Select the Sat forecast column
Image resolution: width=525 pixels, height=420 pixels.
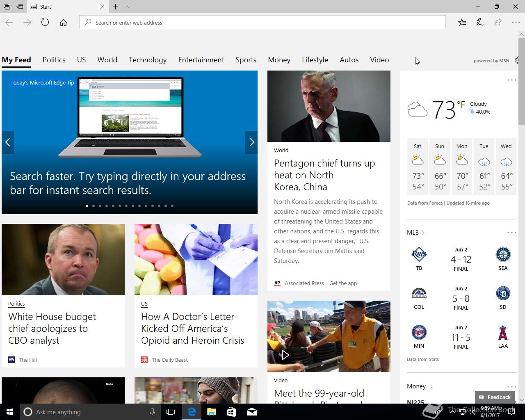(418, 167)
